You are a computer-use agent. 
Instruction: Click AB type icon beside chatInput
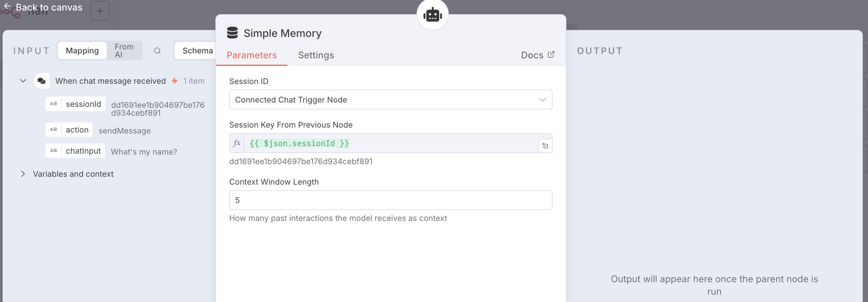point(54,151)
